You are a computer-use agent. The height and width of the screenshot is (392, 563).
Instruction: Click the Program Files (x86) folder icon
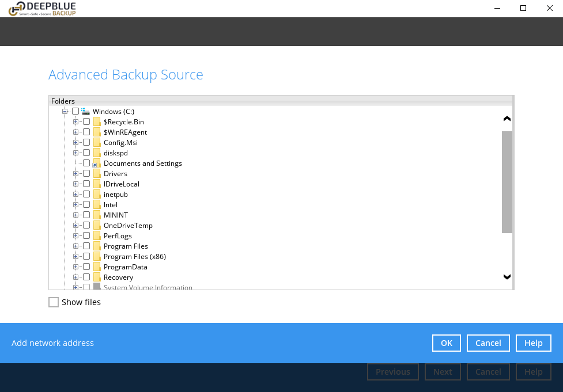click(97, 257)
